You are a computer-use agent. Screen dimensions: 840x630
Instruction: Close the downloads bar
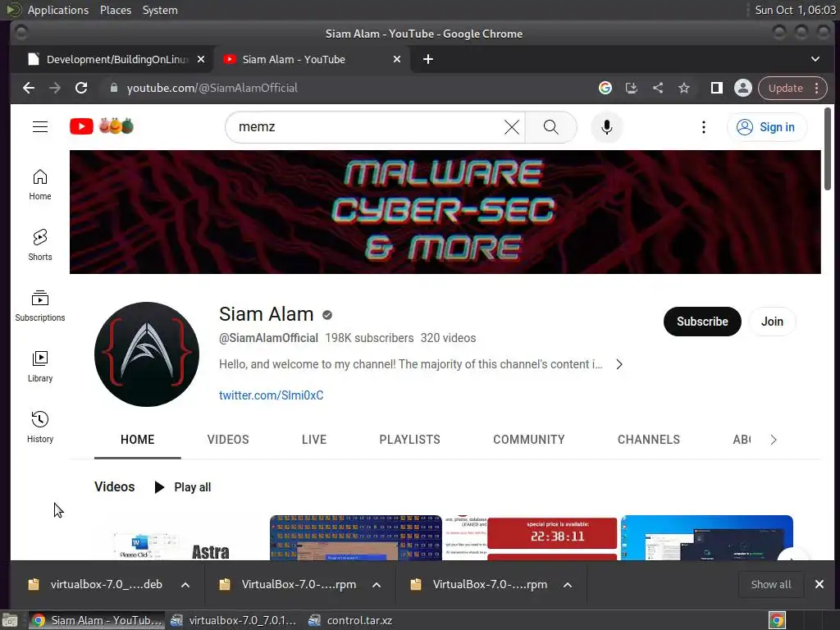pos(819,584)
